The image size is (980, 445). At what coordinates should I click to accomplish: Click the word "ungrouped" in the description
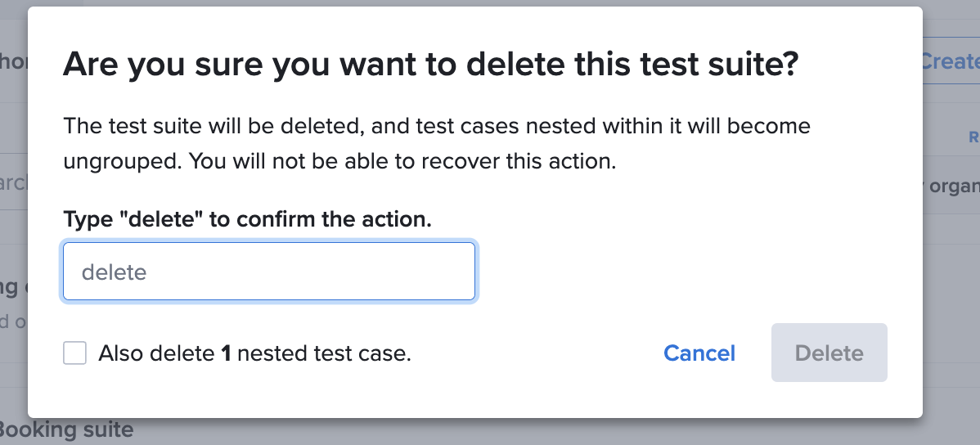click(121, 161)
